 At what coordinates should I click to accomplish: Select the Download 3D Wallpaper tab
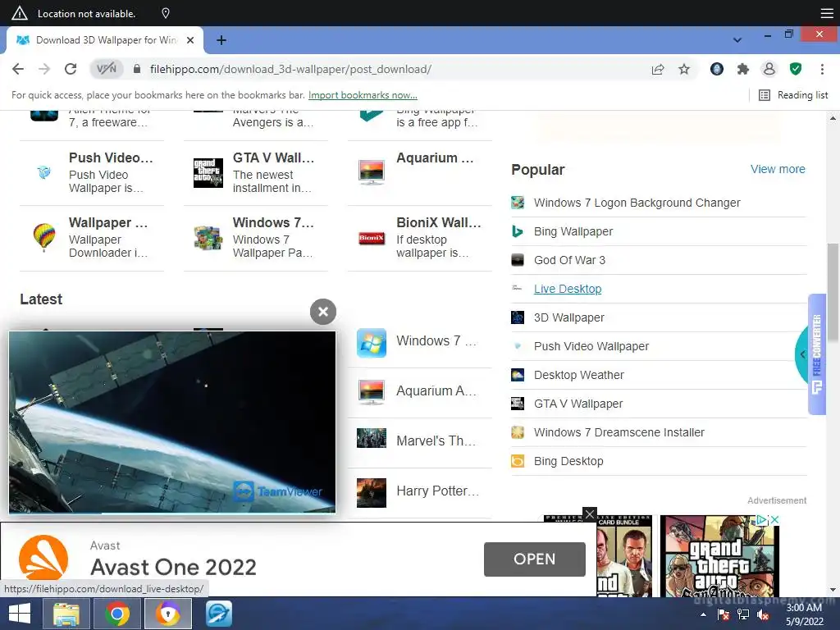pos(105,40)
